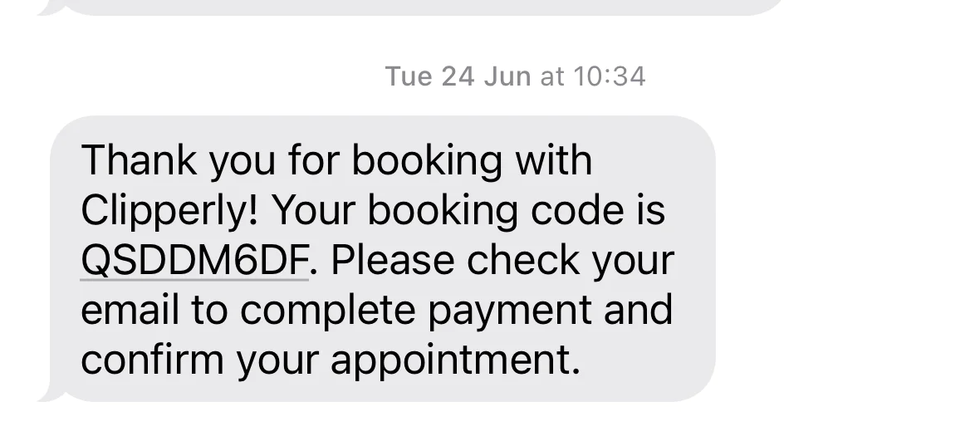Click the word "Jun" in the date header

(x=507, y=76)
